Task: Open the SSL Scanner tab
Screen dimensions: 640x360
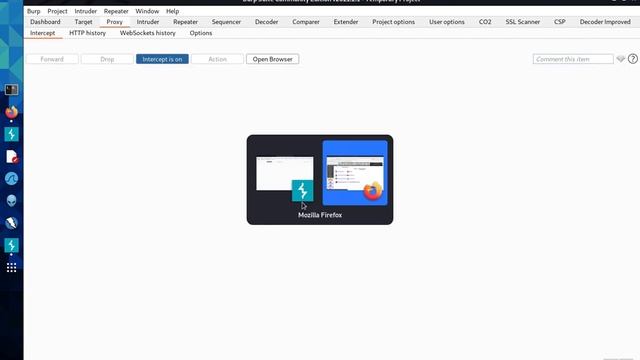Action: pyautogui.click(x=522, y=22)
